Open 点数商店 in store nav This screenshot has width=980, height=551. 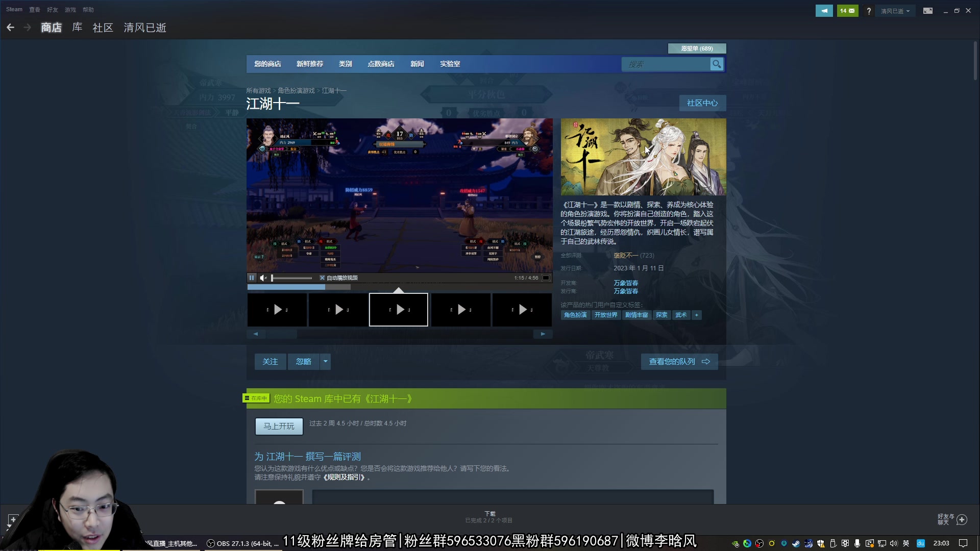click(x=381, y=64)
